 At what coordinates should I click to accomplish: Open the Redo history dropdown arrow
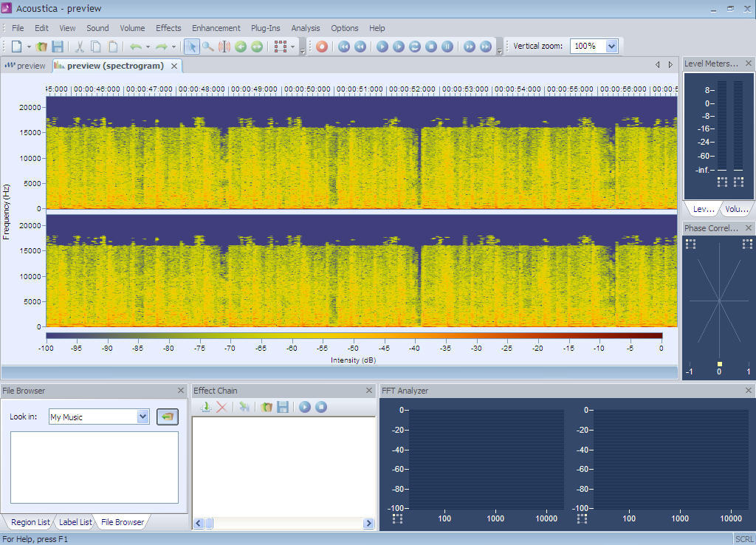tap(173, 47)
